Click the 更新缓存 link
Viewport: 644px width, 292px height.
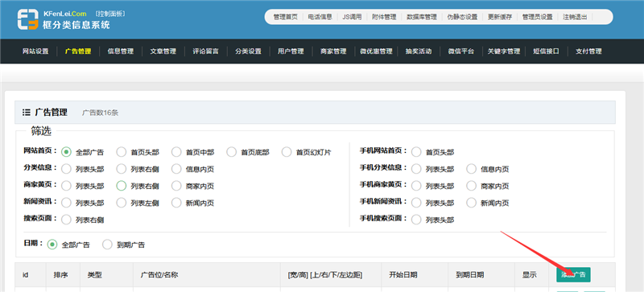[500, 17]
